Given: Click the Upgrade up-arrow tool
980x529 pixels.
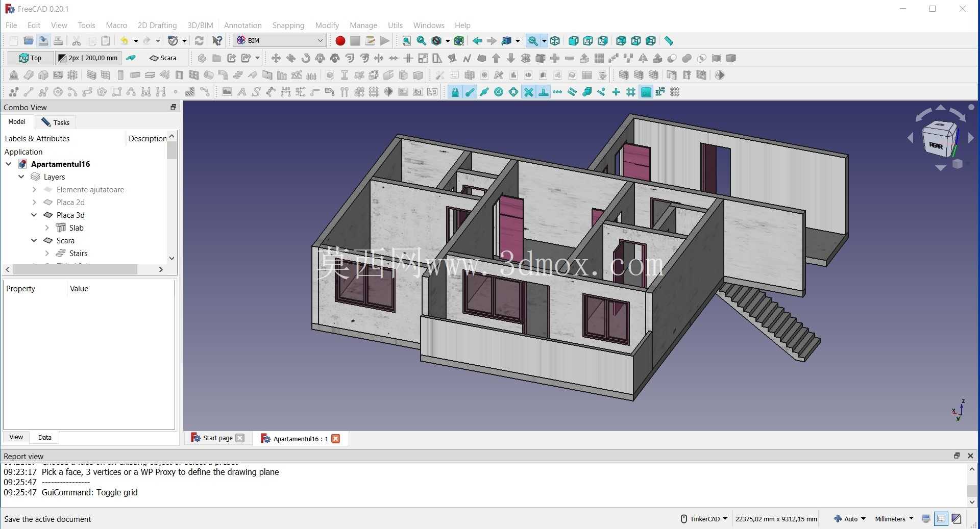Looking at the screenshot, I should [x=496, y=58].
